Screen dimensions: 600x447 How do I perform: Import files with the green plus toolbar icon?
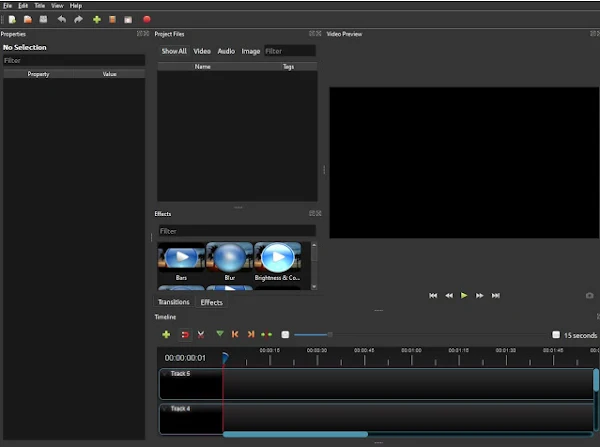(x=97, y=20)
